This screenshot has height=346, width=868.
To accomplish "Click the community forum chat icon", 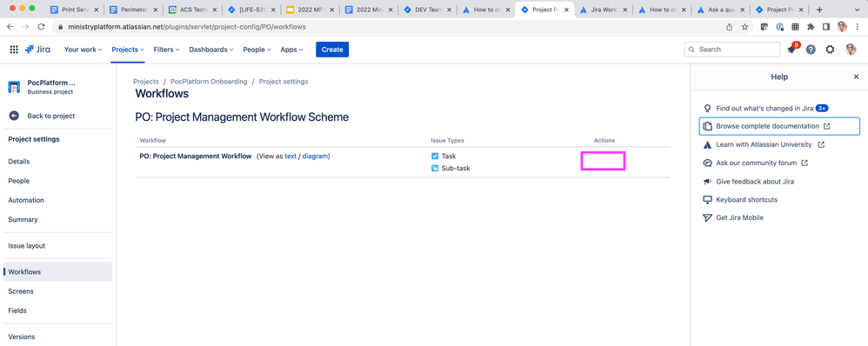I will (707, 163).
